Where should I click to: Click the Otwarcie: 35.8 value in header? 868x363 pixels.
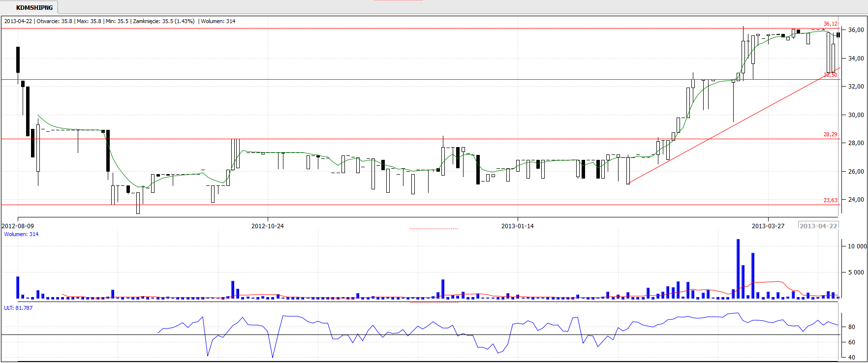pos(54,21)
